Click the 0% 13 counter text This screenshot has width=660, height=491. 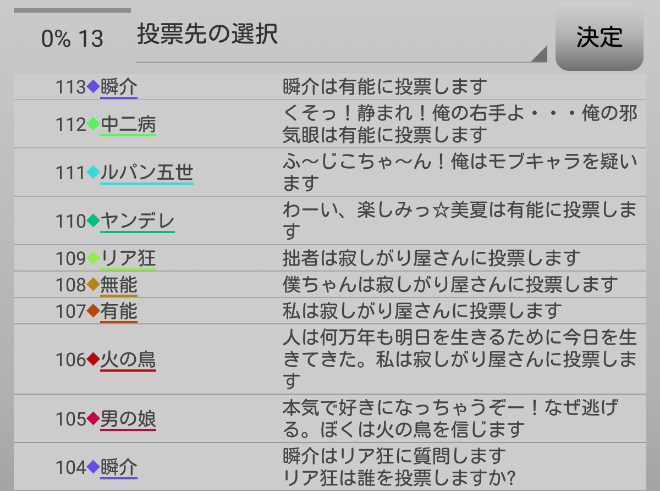click(72, 39)
